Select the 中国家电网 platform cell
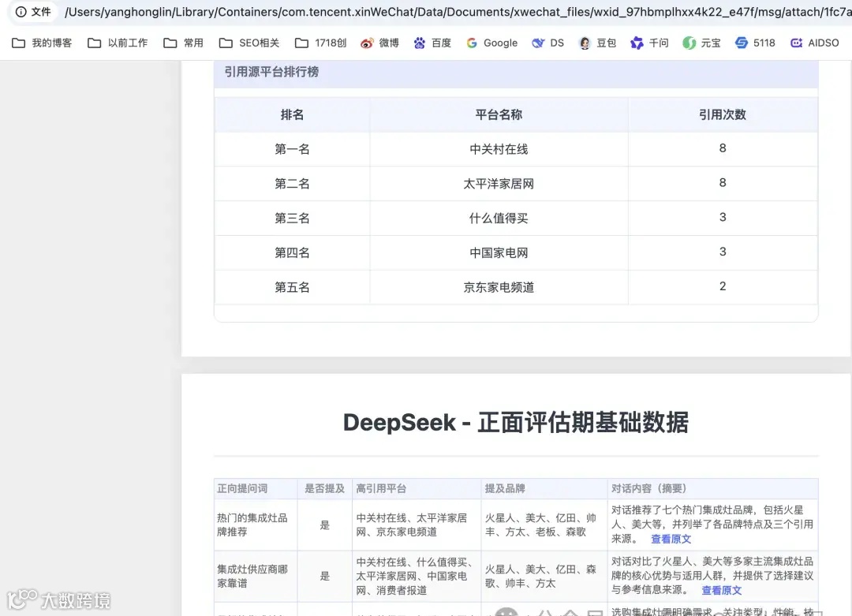852x616 pixels. click(499, 252)
